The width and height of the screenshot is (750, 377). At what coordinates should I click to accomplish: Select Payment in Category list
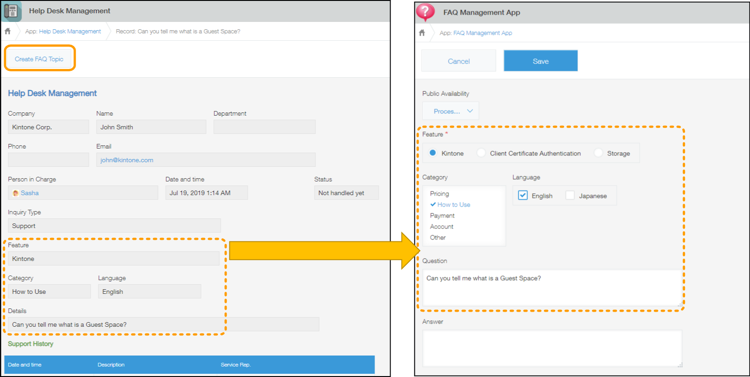(x=442, y=216)
